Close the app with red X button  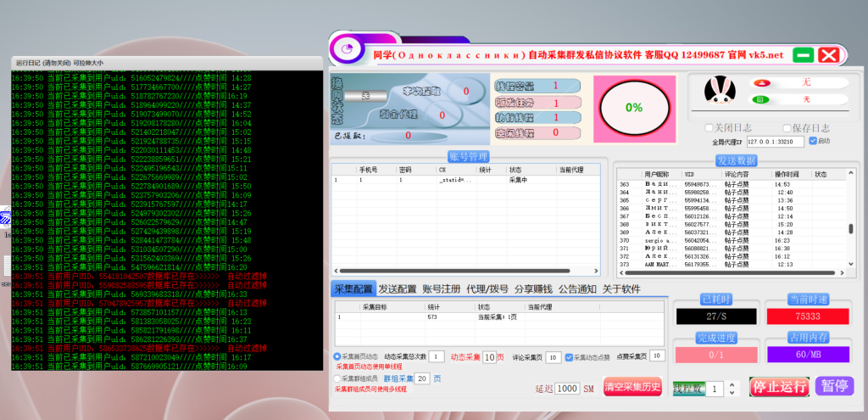click(x=829, y=55)
